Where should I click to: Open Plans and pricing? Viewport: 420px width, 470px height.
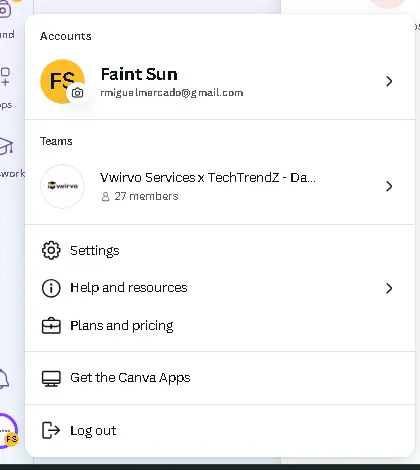point(220,325)
